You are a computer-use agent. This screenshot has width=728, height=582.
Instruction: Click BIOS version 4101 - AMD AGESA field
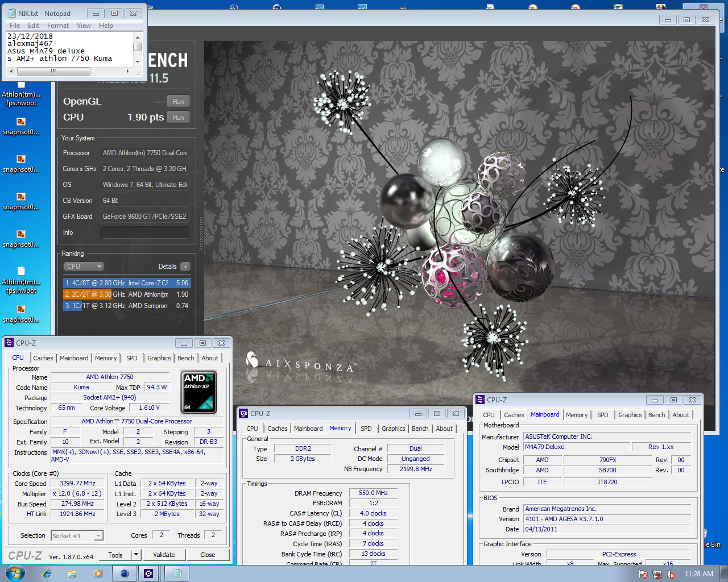607,519
